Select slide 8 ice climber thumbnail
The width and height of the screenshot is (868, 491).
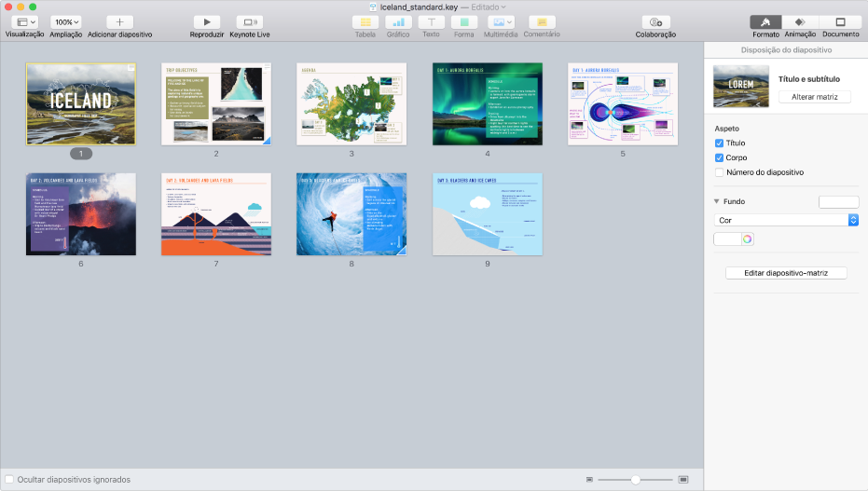point(351,214)
